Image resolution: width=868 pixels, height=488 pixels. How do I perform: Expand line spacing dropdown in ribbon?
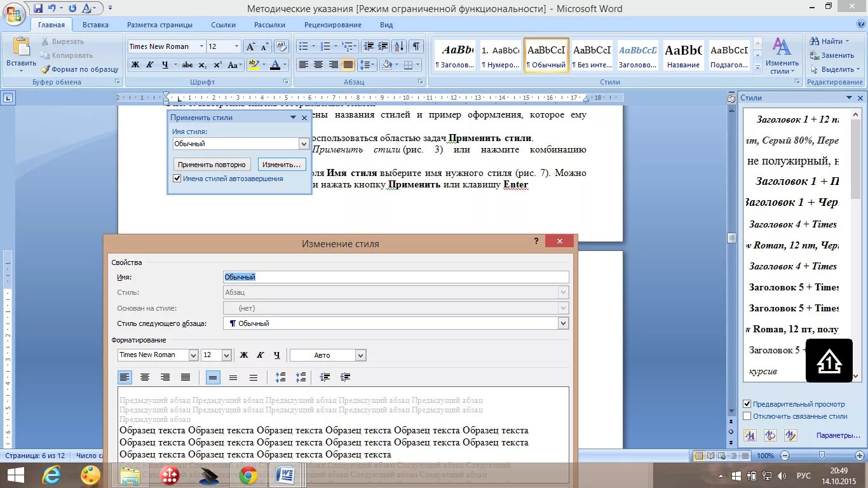pos(374,65)
